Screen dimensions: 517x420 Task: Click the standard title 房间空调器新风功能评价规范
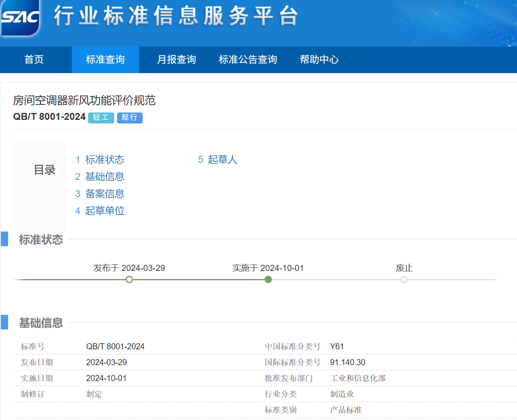click(85, 100)
